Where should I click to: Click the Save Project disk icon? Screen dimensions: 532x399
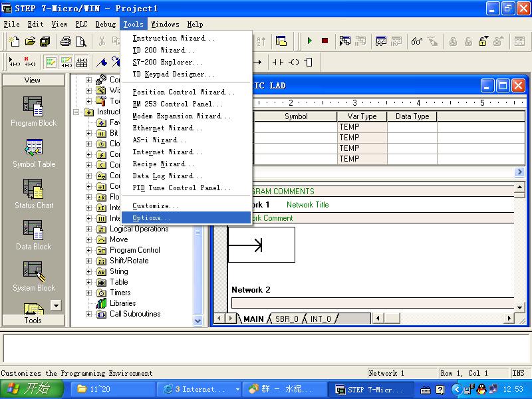tap(45, 41)
